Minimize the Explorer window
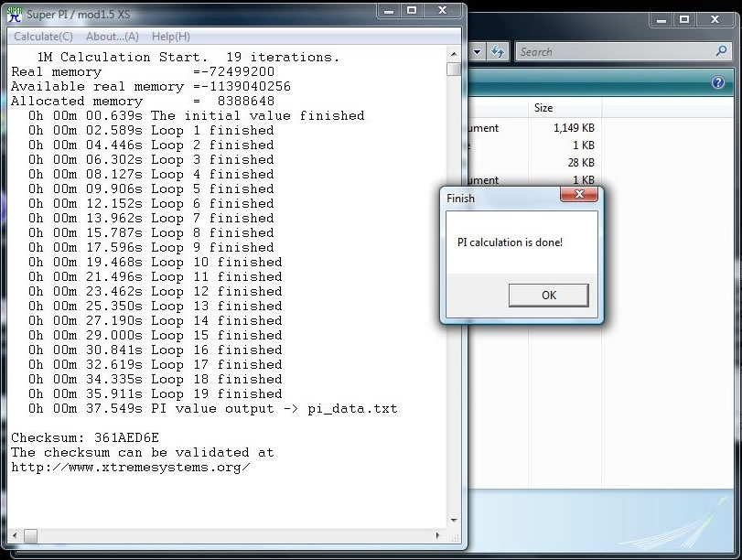The height and width of the screenshot is (560, 742). [661, 19]
